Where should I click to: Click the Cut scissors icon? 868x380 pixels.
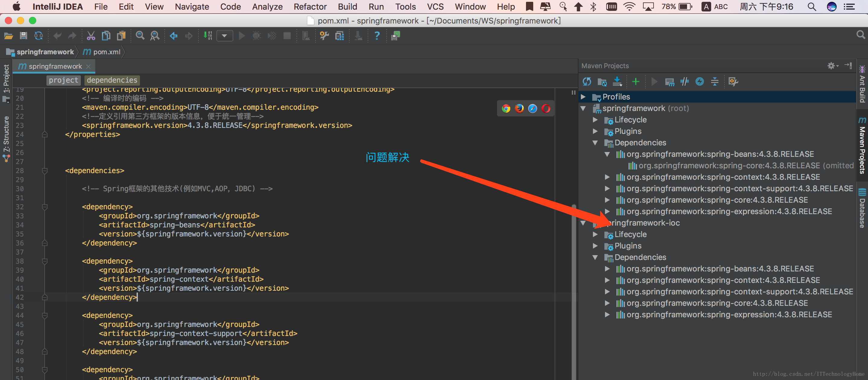(91, 36)
